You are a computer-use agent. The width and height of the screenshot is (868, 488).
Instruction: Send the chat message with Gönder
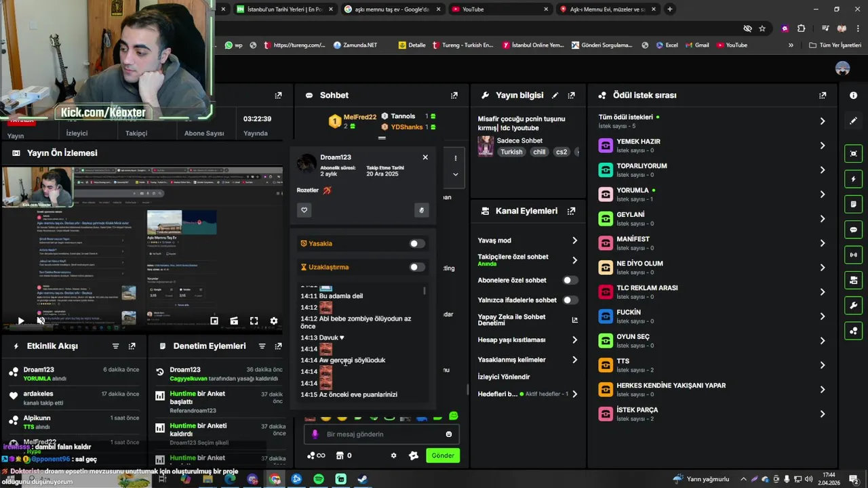(x=443, y=455)
